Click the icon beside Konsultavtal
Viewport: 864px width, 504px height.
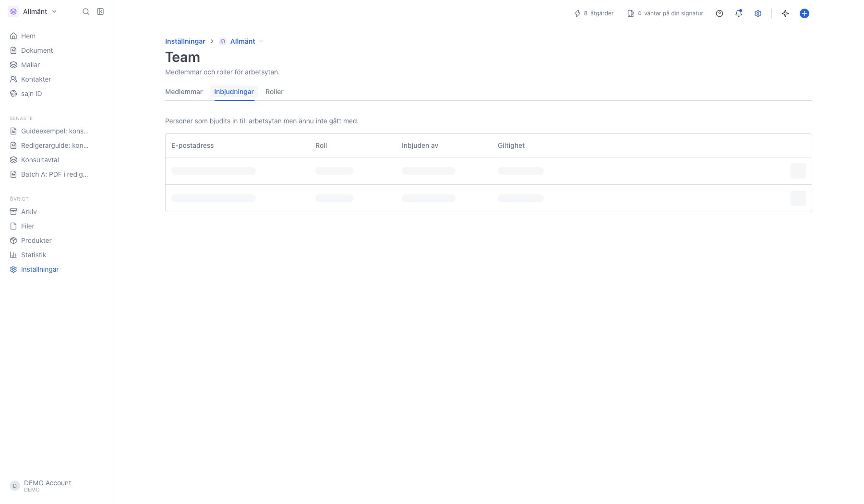[x=13, y=160]
